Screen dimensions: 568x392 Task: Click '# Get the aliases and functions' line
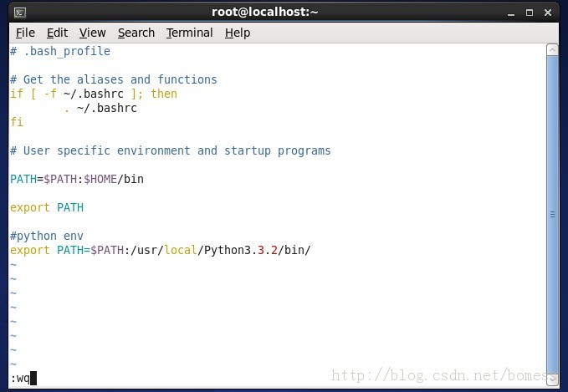pyautogui.click(x=114, y=79)
